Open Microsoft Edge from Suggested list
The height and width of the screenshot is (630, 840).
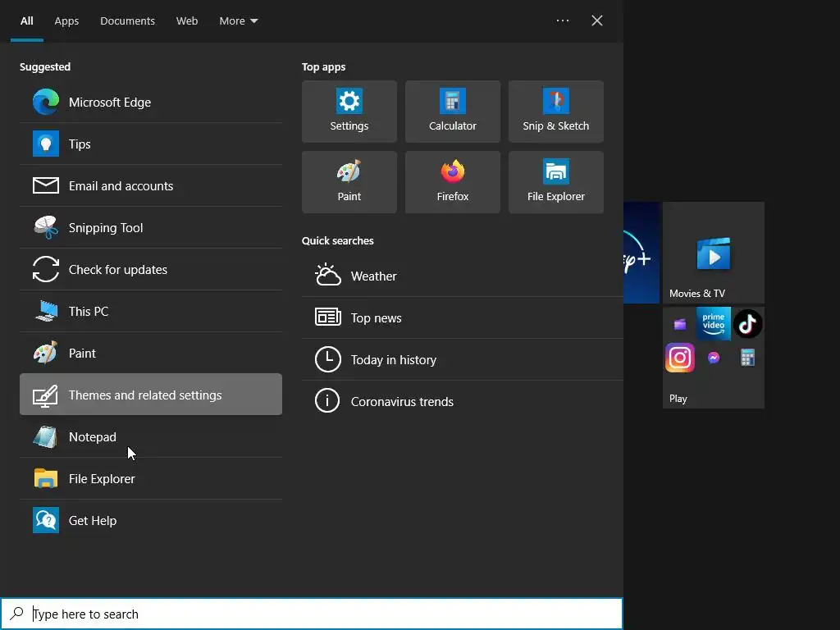click(x=151, y=102)
